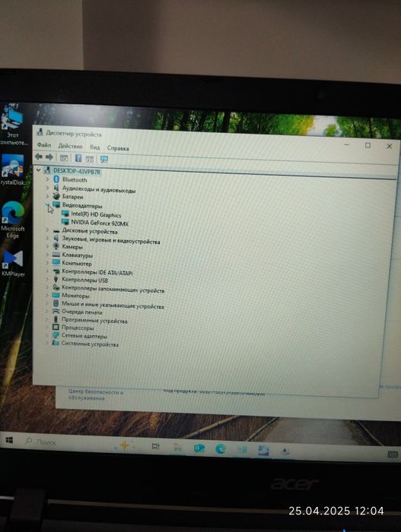Open the Действие menu
This screenshot has height=532, width=401.
coord(70,146)
